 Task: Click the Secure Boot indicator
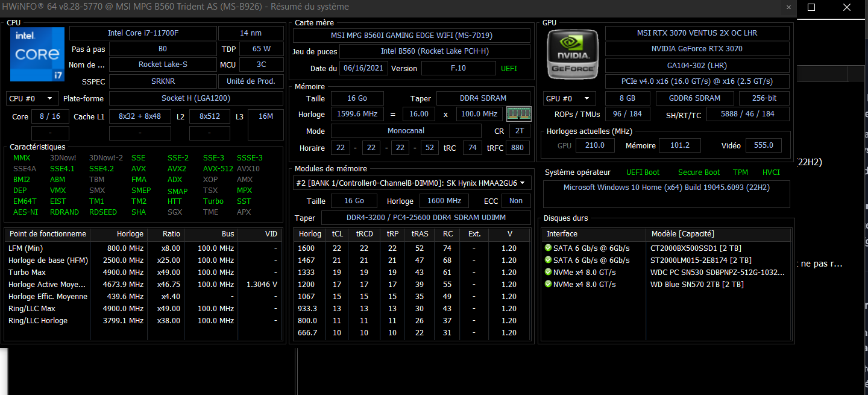699,172
